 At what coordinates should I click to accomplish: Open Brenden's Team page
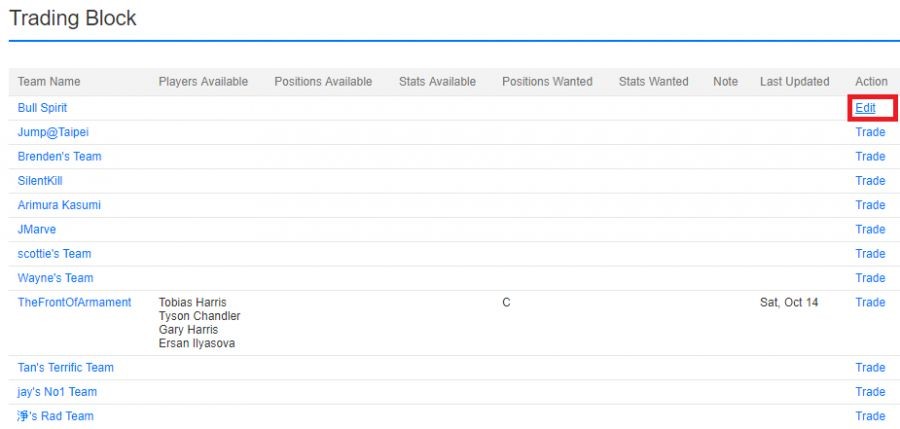[59, 157]
